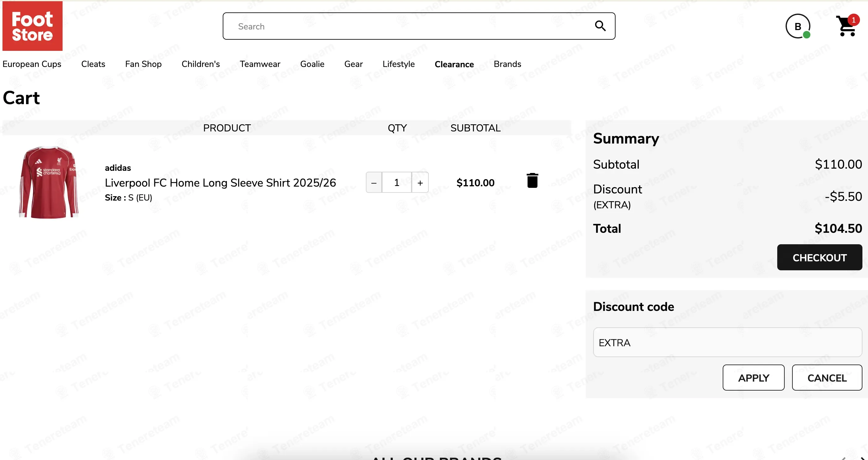
Task: Click the CHECKOUT button
Action: point(819,257)
